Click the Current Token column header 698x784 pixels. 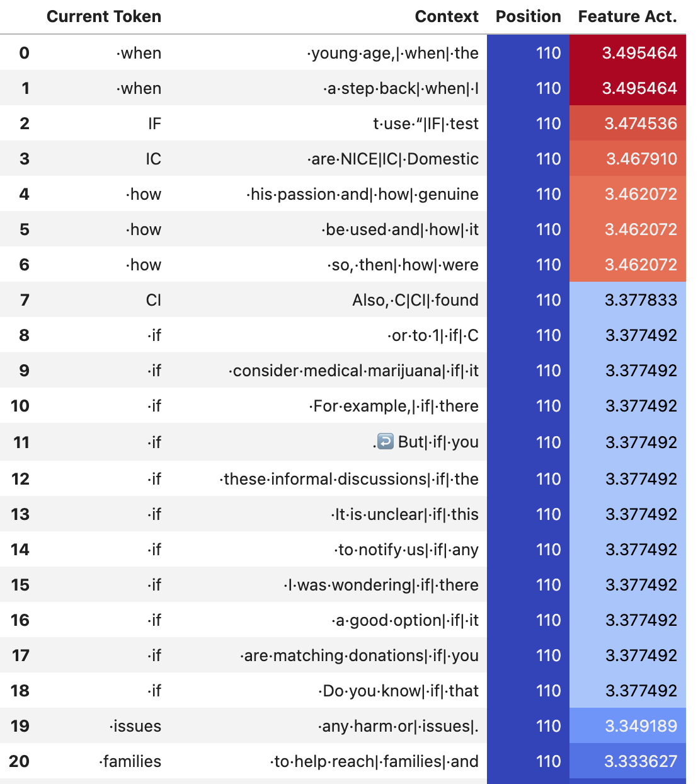pos(104,16)
